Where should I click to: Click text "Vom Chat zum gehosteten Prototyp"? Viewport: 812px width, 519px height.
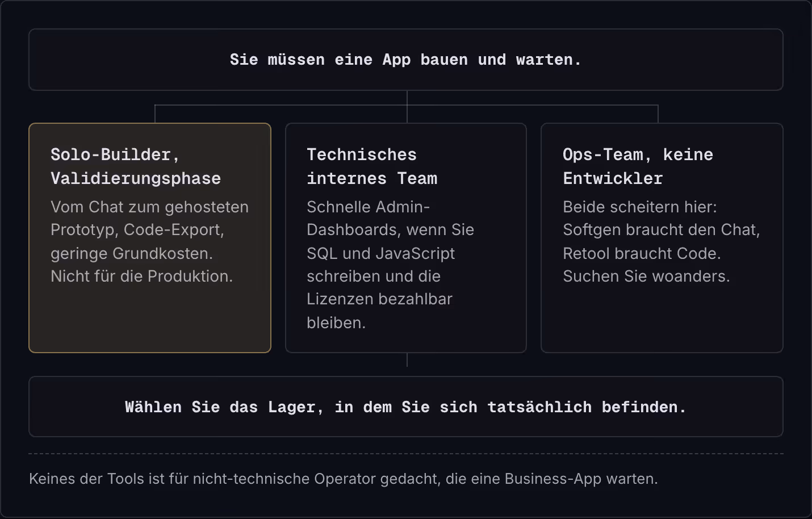tap(149, 218)
